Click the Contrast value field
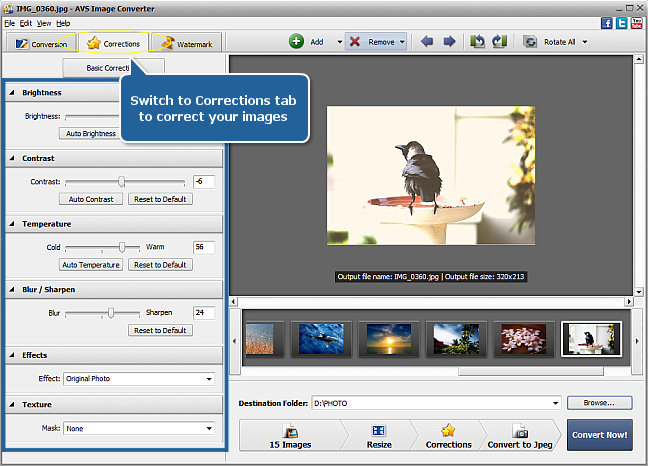 pyautogui.click(x=204, y=182)
